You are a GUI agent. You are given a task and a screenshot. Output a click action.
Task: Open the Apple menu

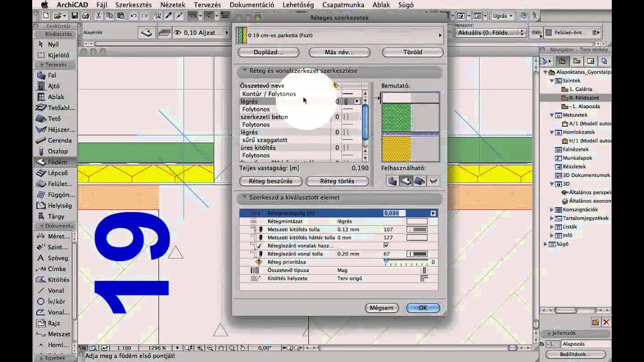click(x=44, y=5)
